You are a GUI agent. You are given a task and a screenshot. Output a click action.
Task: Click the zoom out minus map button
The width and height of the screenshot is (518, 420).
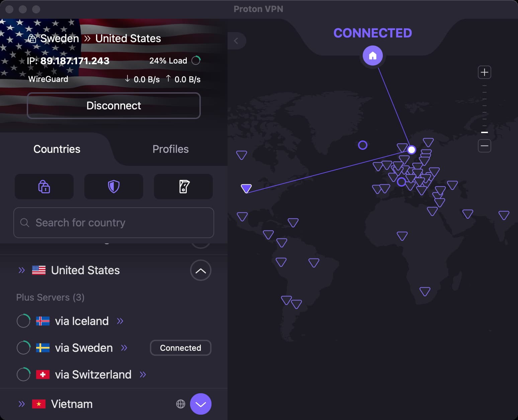point(484,146)
